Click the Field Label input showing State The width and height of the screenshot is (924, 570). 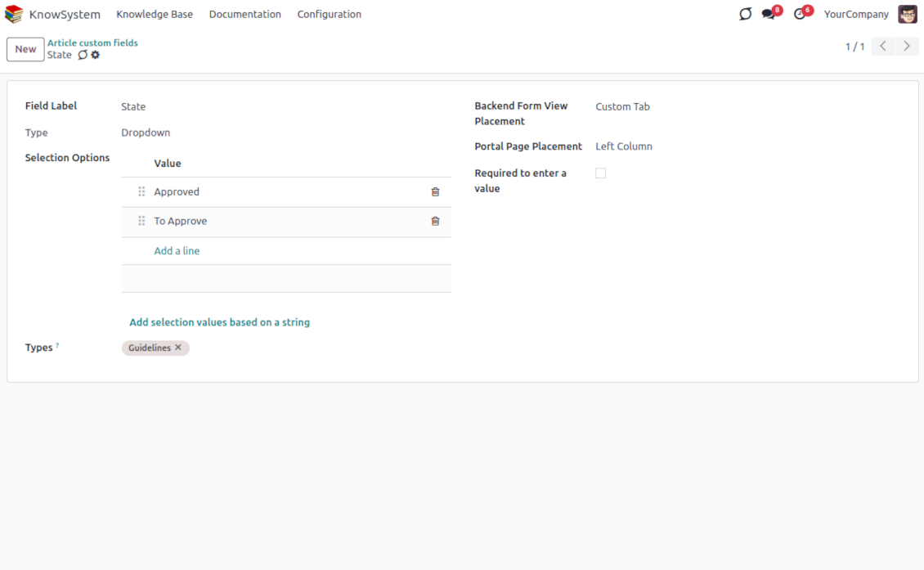click(286, 106)
